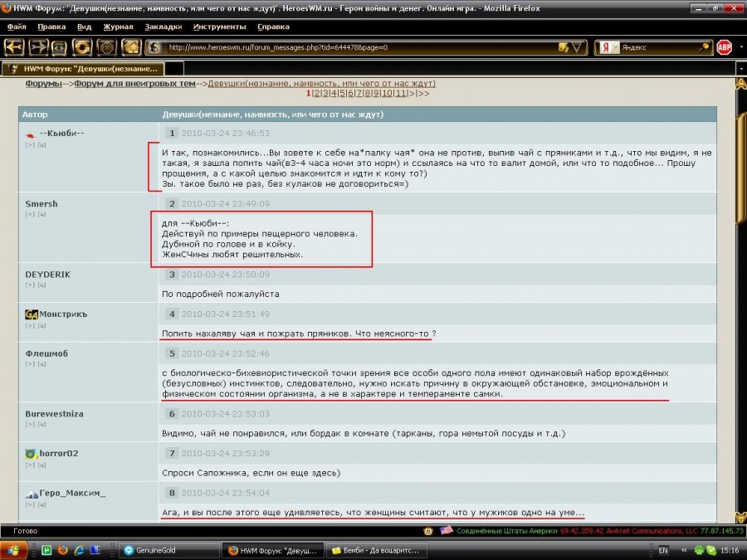747x560 pixels.
Task: Click the US flag icon in status bar
Action: tap(446, 530)
